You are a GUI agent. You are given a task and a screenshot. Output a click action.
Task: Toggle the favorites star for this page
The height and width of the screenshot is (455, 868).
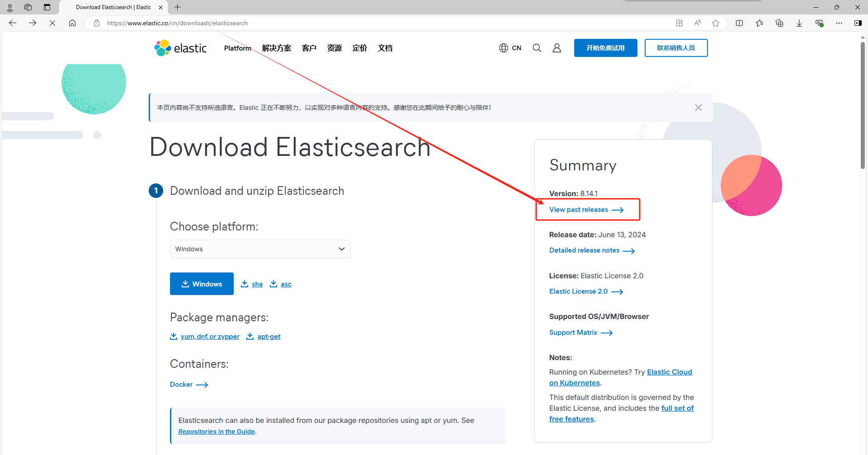tap(716, 23)
